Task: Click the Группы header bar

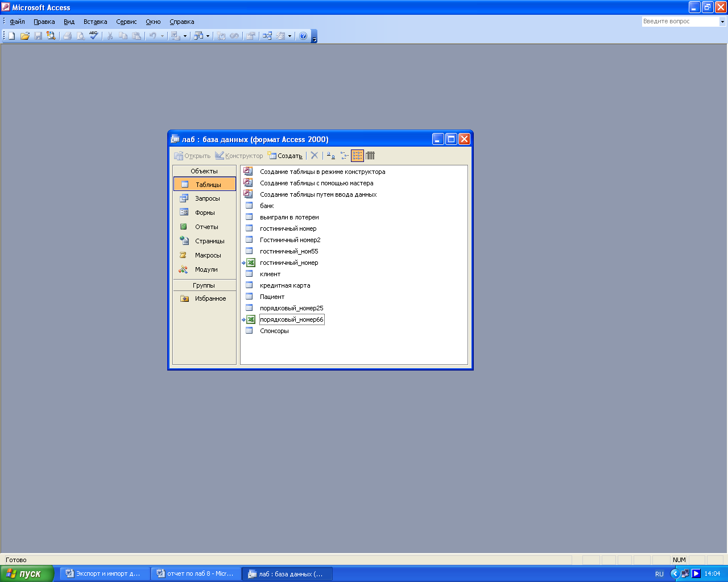Action: point(204,285)
